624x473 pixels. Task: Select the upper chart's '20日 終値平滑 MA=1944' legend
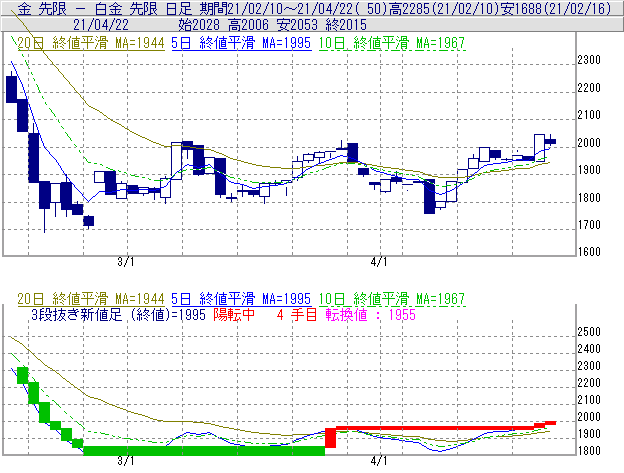pos(91,43)
